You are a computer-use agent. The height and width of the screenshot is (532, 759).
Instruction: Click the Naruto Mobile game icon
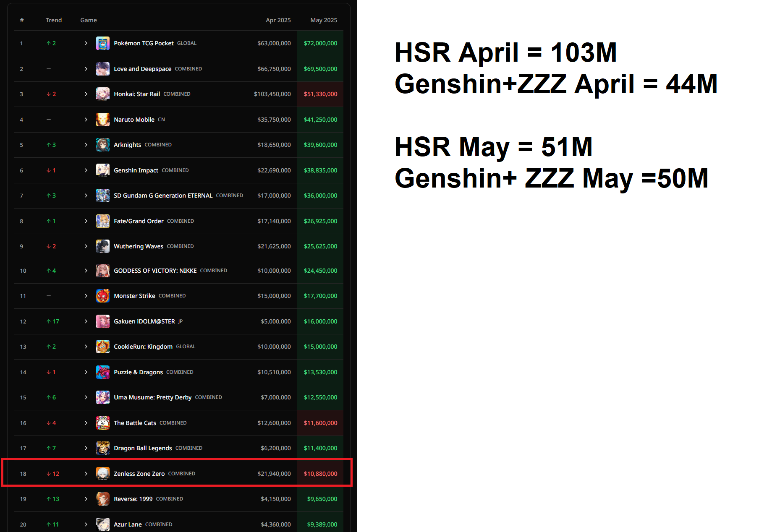point(103,120)
